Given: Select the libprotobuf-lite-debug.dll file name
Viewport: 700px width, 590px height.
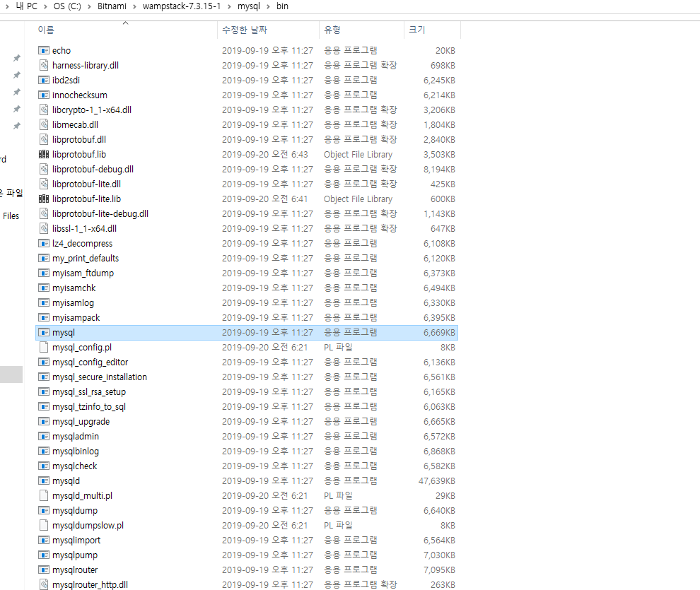Looking at the screenshot, I should [100, 213].
